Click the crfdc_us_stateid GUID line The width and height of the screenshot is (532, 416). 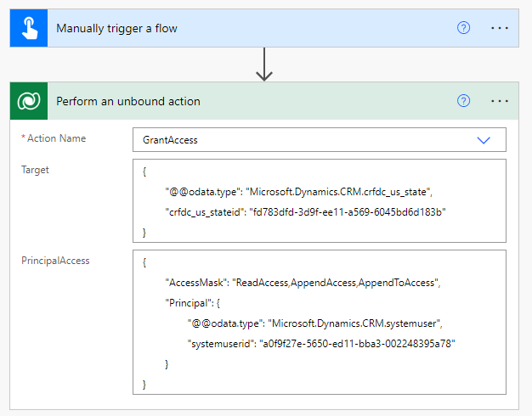[x=305, y=212]
